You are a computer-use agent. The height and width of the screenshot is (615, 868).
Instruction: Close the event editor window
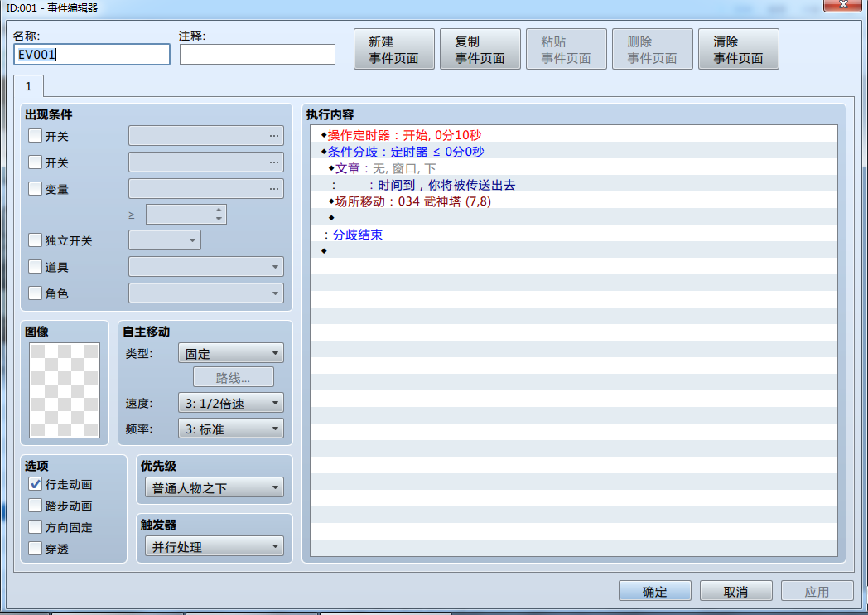coord(842,5)
